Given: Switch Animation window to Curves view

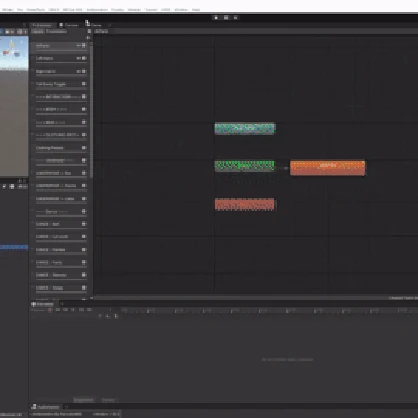Looking at the screenshot, I should (108, 400).
